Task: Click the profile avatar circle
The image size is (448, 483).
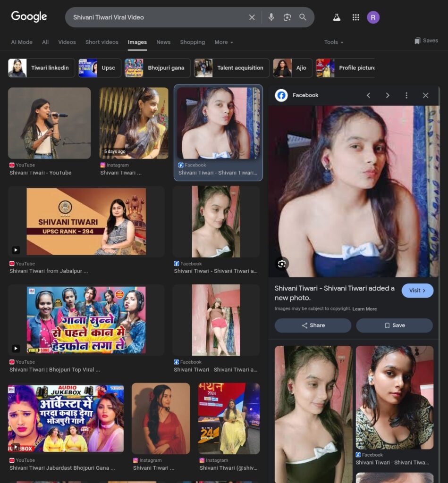Action: tap(373, 17)
